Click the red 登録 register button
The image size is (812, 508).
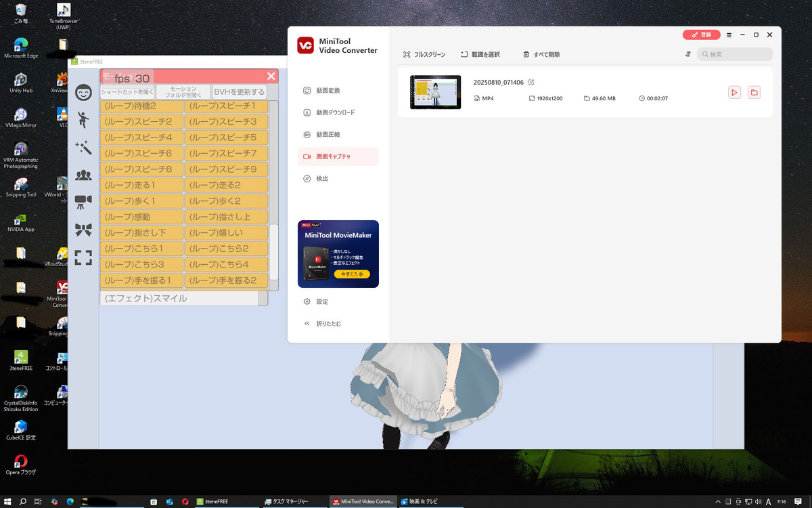click(x=701, y=35)
